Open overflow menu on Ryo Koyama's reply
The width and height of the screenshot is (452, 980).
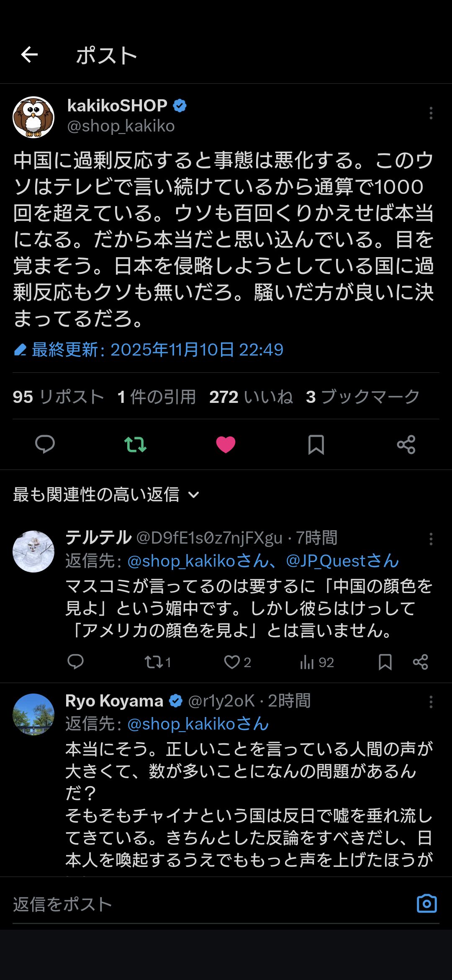coord(431,702)
